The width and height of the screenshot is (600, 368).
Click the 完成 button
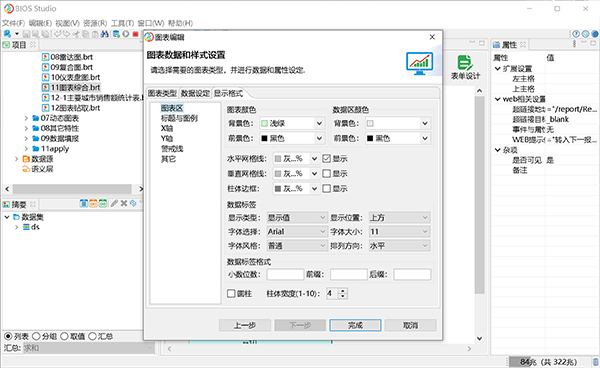[x=355, y=326]
